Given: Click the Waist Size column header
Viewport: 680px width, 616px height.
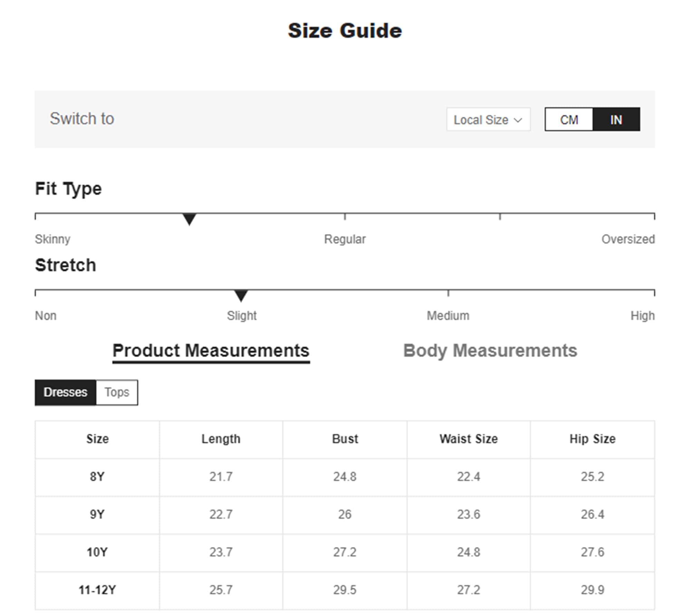Looking at the screenshot, I should click(468, 439).
